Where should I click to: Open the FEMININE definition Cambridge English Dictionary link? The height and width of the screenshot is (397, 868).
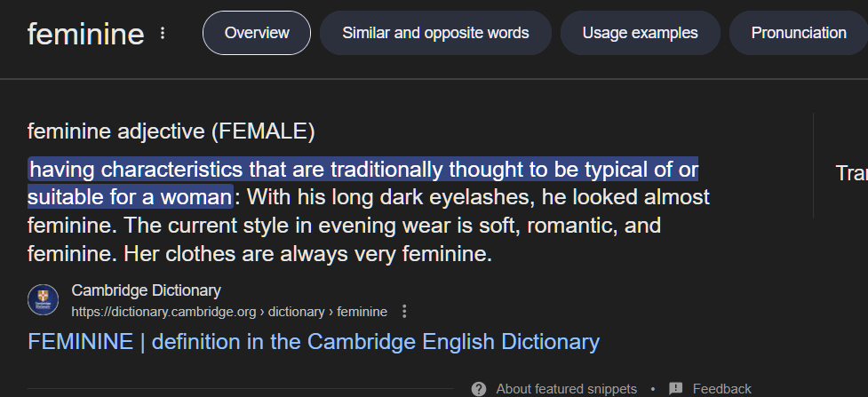tap(314, 342)
